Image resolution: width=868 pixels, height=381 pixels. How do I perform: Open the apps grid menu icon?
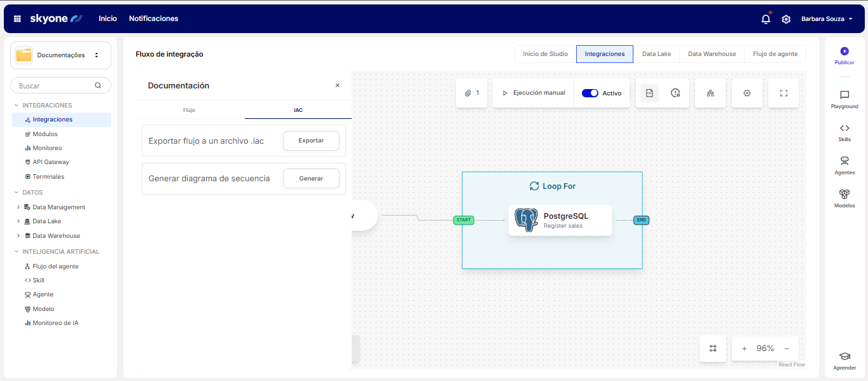tap(17, 19)
